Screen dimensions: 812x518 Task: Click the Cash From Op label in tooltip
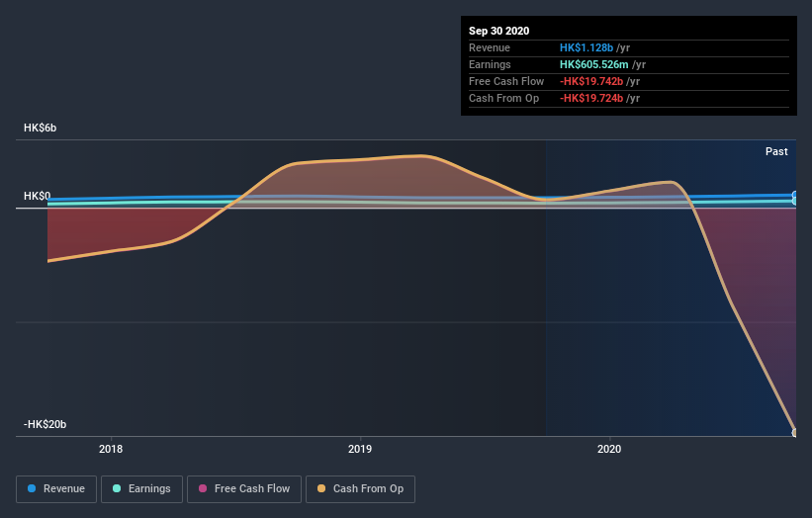coord(503,98)
